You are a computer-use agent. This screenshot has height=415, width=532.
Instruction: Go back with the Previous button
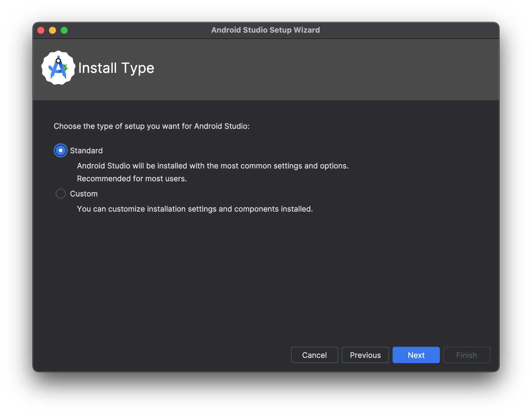[365, 355]
